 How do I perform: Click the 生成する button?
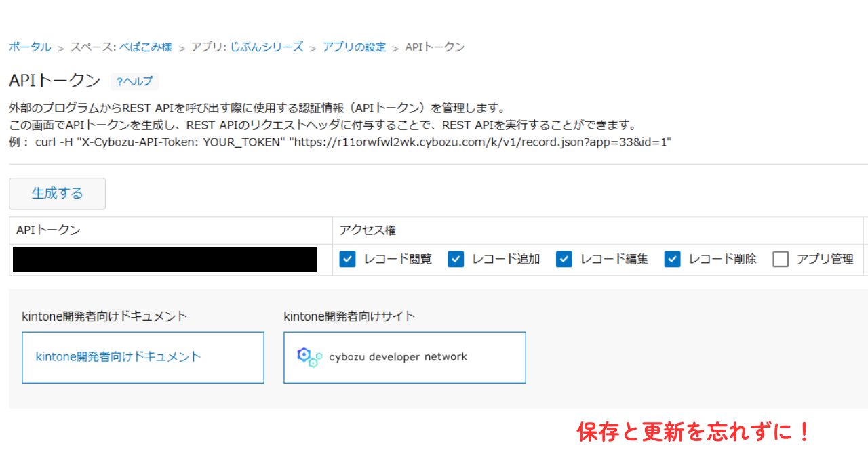tap(58, 193)
